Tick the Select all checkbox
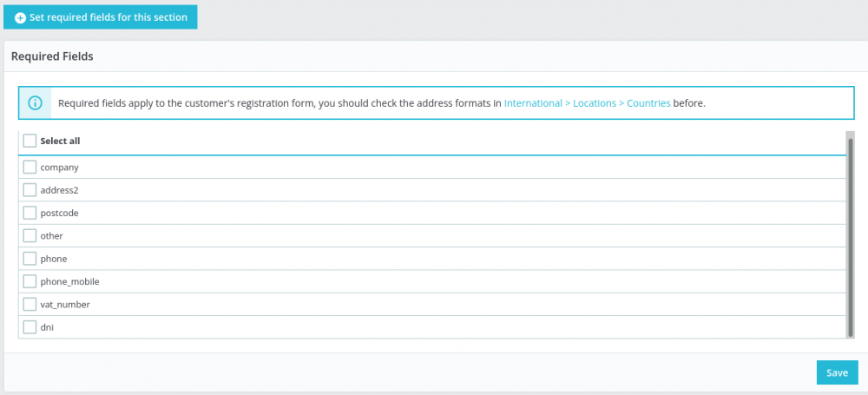 pyautogui.click(x=30, y=141)
